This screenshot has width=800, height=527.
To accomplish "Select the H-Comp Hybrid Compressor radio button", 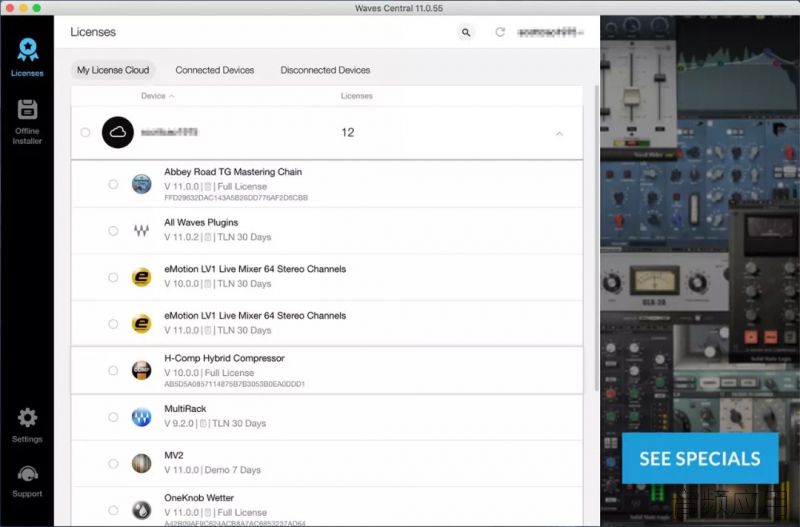I will (x=113, y=370).
